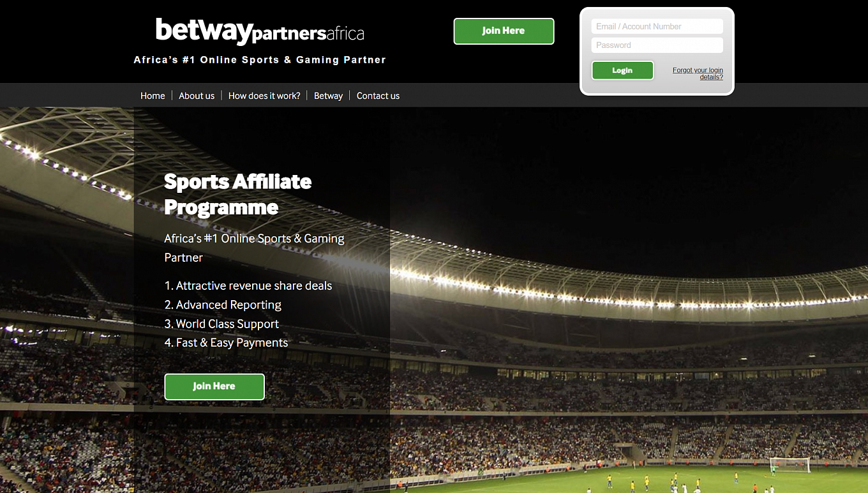Click the goalpost in the stadium image
This screenshot has height=493, width=868.
pyautogui.click(x=789, y=465)
